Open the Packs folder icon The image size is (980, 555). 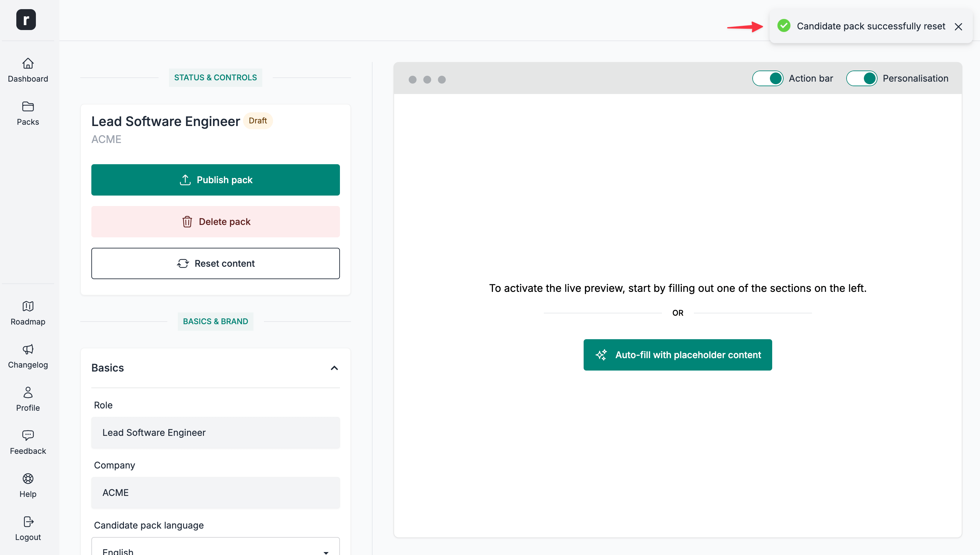pos(28,106)
